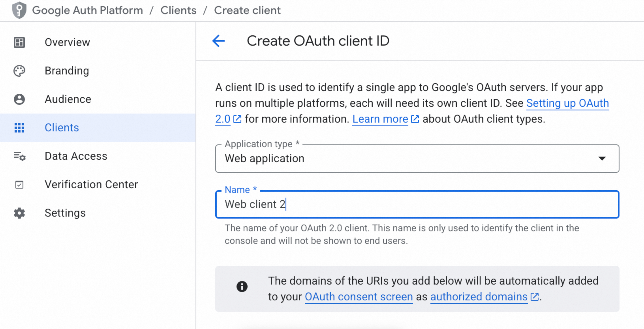The height and width of the screenshot is (329, 644).
Task: Open the Setting up OAuth 2.0 link
Action: point(568,103)
